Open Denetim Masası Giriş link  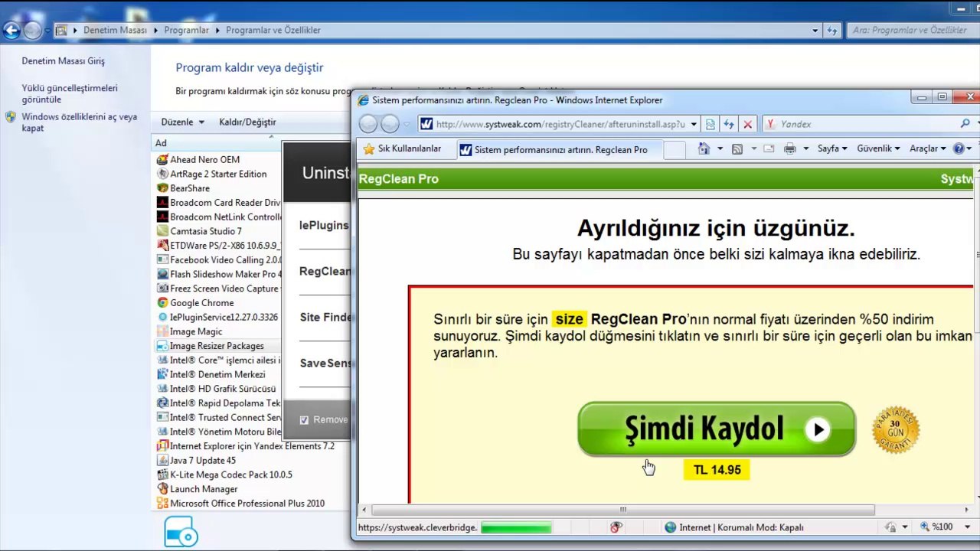pos(64,61)
